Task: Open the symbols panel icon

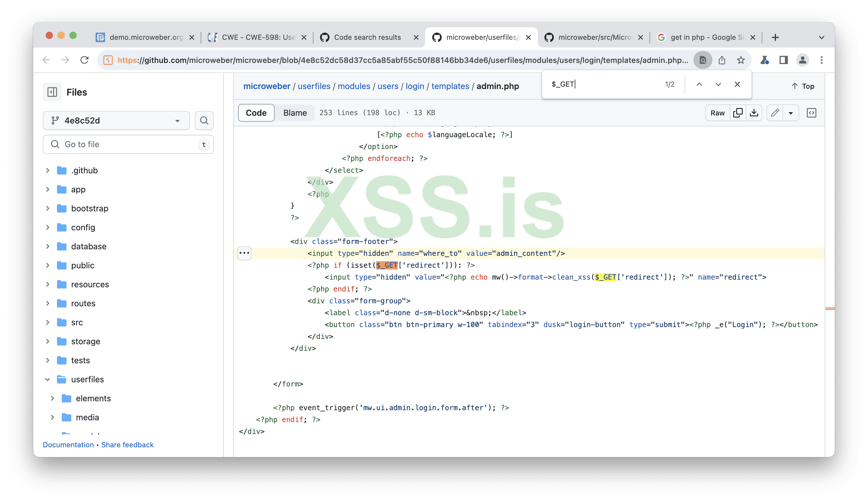Action: [x=811, y=113]
